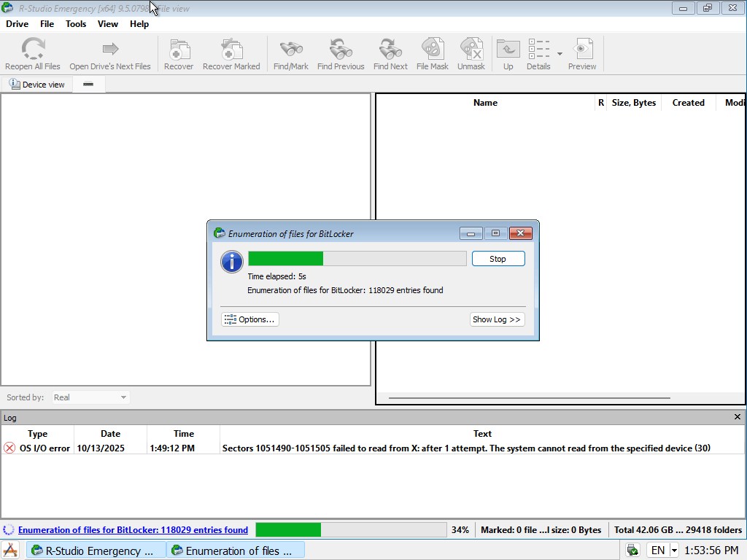Click log time 1:49:12 PM cell
This screenshot has height=560, width=747.
click(172, 448)
